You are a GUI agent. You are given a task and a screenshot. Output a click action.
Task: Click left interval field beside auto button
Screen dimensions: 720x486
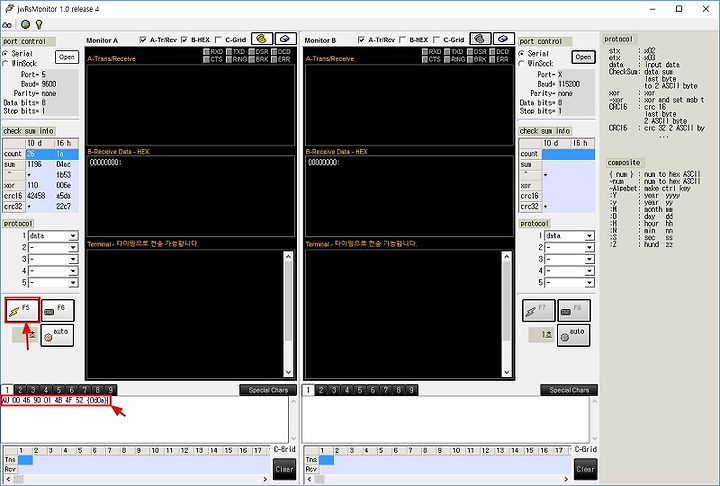26,335
